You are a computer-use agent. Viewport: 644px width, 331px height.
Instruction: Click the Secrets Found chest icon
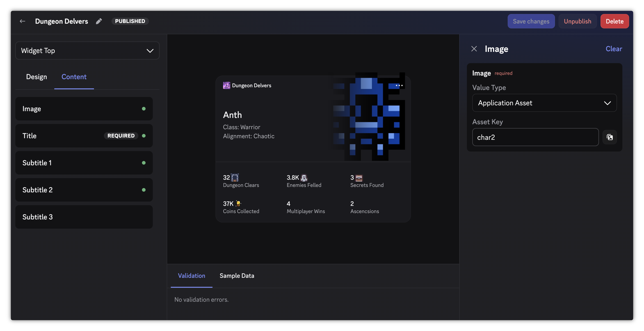tap(359, 178)
